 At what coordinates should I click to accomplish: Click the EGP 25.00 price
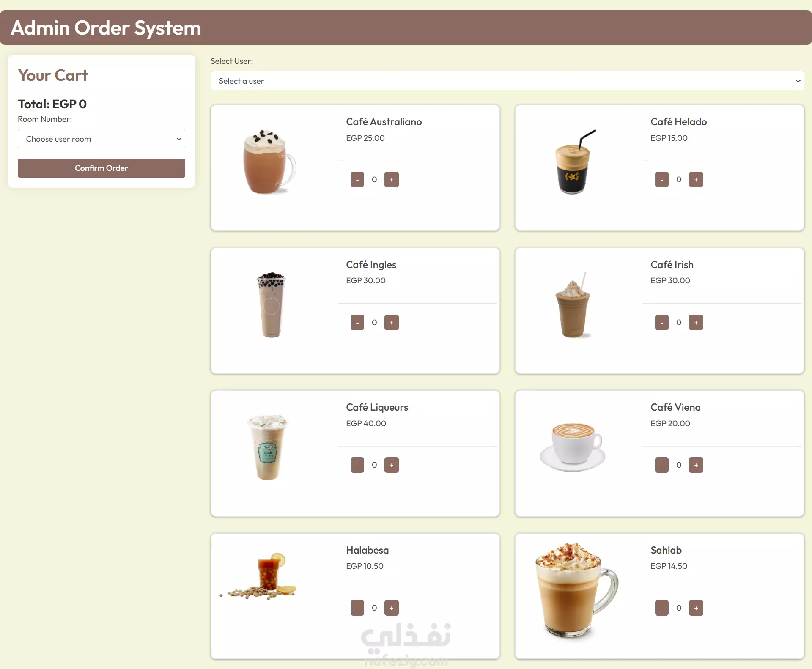click(365, 138)
